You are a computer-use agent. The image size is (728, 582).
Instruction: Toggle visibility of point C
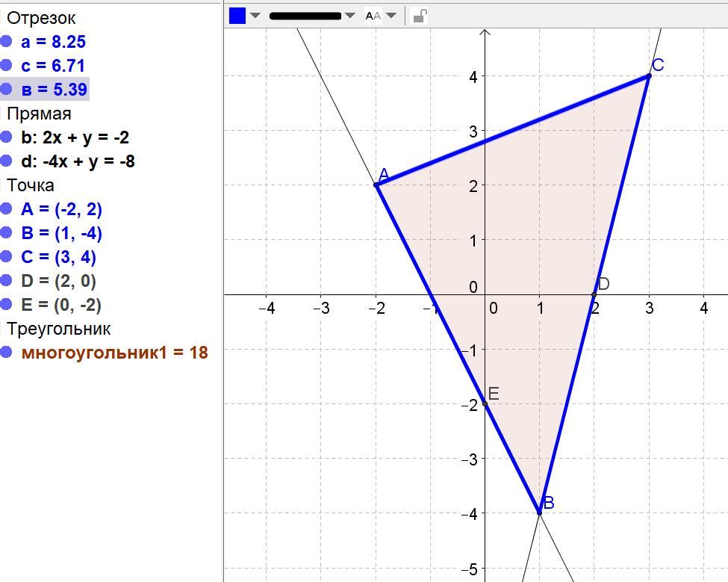point(6,256)
